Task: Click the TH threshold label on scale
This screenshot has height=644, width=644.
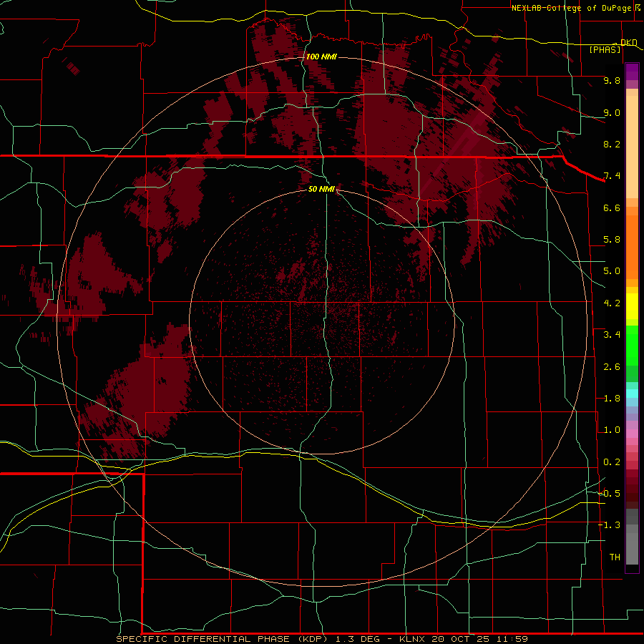Action: (615, 557)
